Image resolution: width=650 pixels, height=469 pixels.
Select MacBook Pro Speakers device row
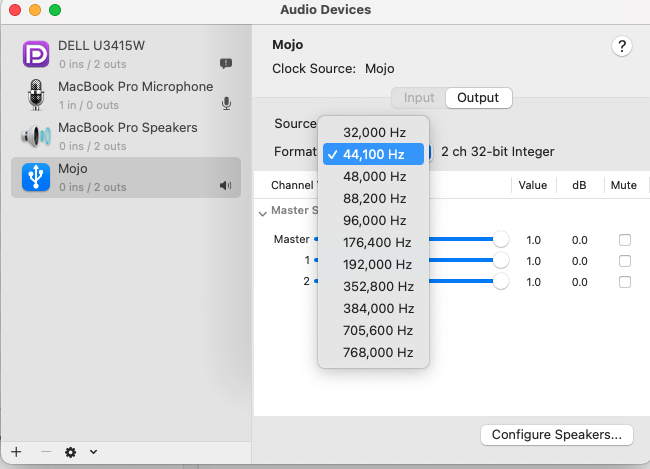point(126,136)
